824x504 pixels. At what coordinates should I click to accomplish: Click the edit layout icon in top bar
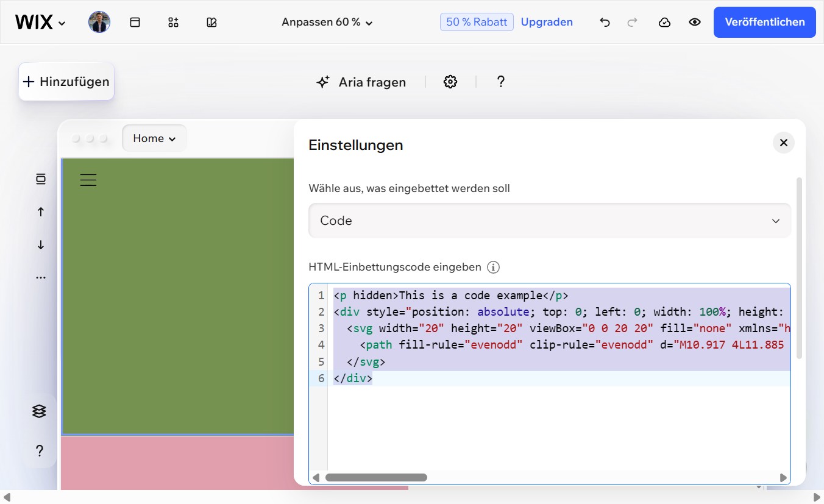[x=211, y=22]
